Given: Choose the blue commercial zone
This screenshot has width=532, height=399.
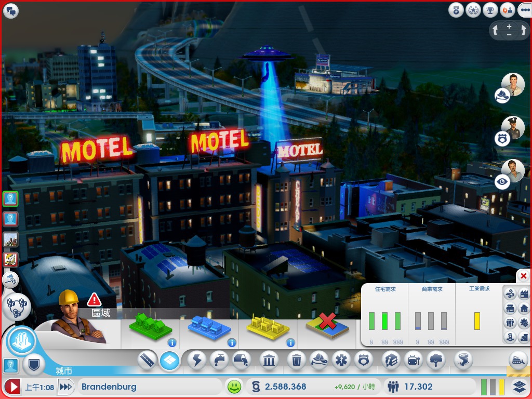Looking at the screenshot, I should click(x=209, y=327).
